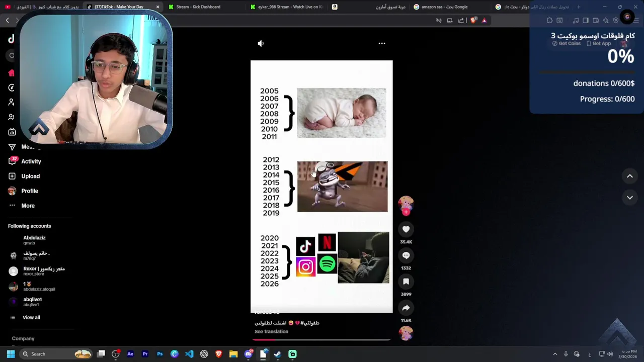Open the spinning music disc avatar
The height and width of the screenshot is (362, 644).
406,333
